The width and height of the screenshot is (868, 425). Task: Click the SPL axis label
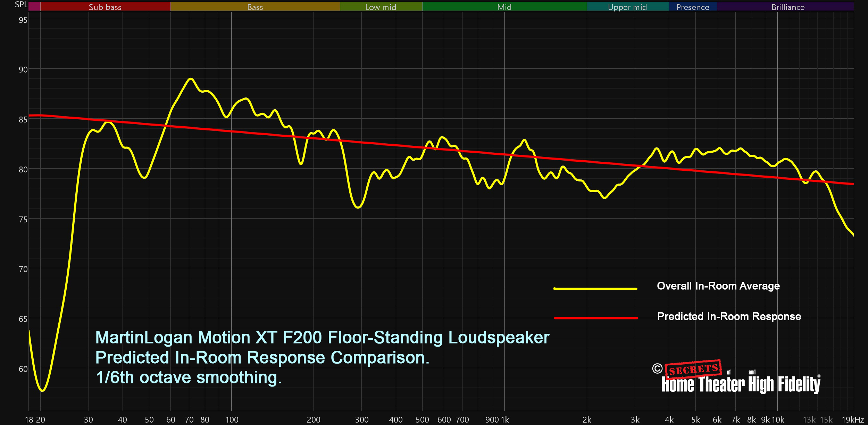coord(21,5)
